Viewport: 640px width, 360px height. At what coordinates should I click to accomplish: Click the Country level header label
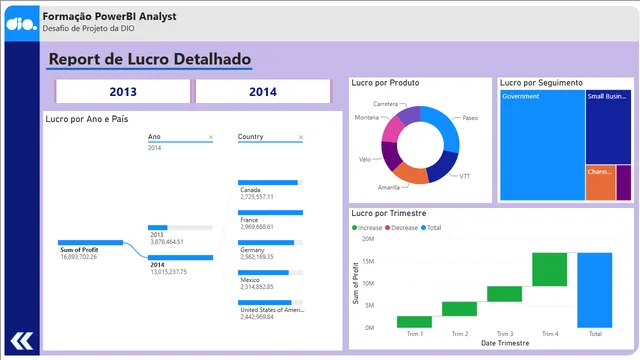pyautogui.click(x=251, y=137)
